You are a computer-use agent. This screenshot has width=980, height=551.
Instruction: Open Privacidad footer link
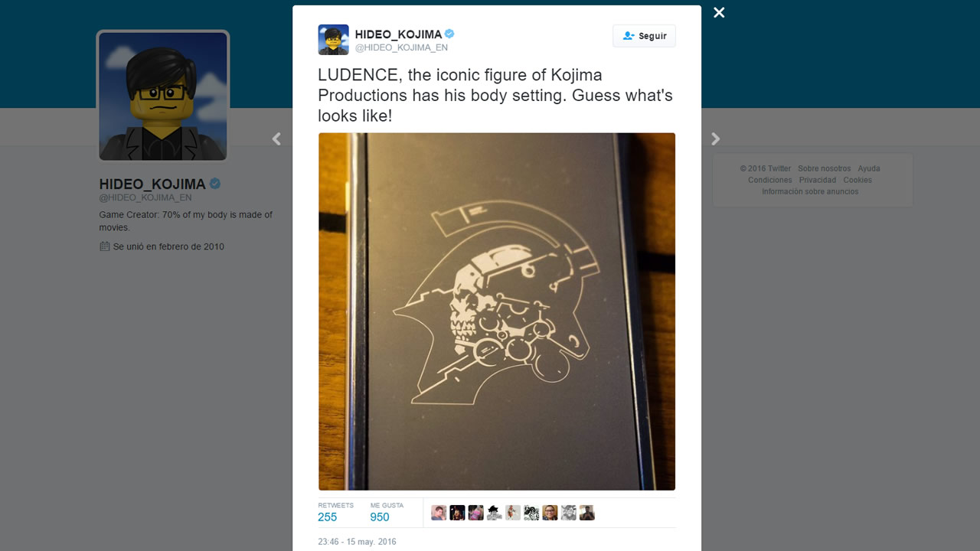click(x=818, y=180)
